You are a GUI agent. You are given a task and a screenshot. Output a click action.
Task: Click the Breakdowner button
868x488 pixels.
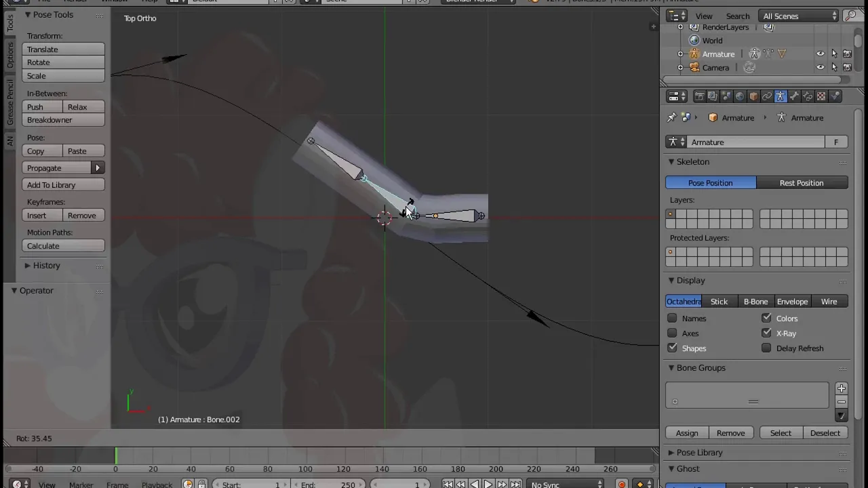[x=64, y=120]
